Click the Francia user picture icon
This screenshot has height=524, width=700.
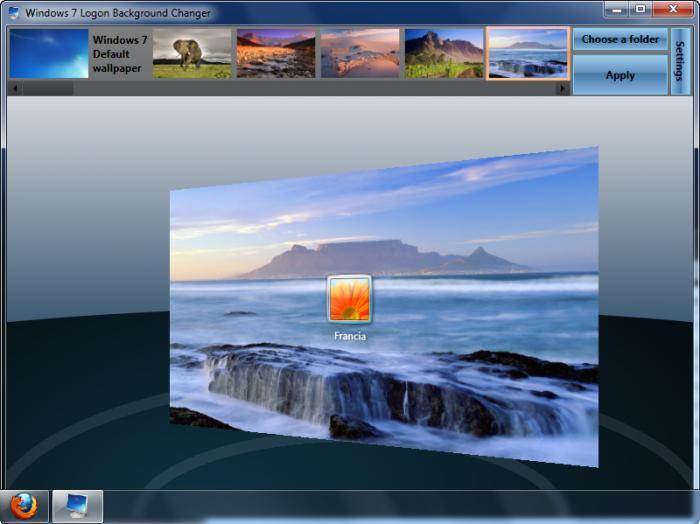tap(350, 299)
